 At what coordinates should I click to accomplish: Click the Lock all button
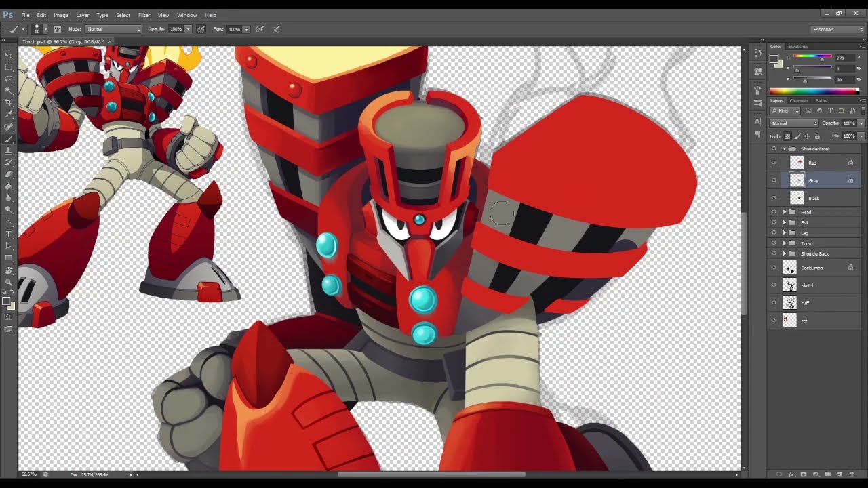tap(816, 136)
